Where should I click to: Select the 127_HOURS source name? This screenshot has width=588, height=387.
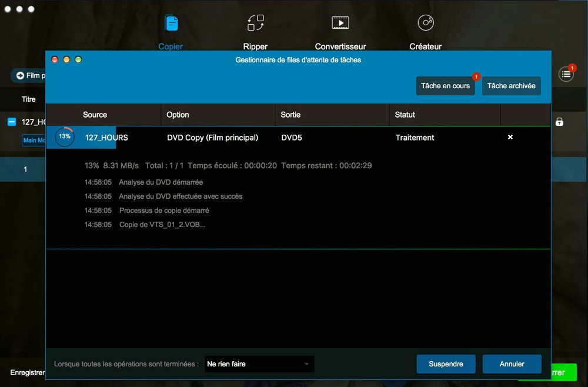(x=106, y=138)
